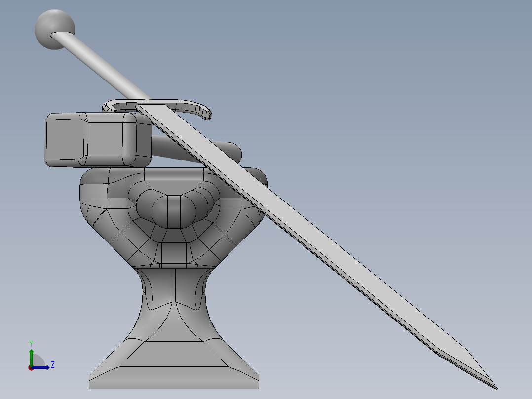The height and width of the screenshot is (399, 532).
Task: Select the sword's cylindrical grip
Action: coord(102,66)
